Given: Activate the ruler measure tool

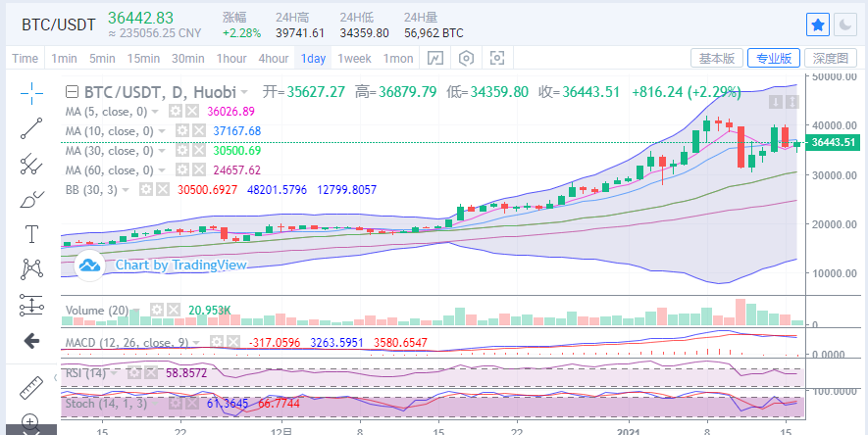Looking at the screenshot, I should click(31, 387).
